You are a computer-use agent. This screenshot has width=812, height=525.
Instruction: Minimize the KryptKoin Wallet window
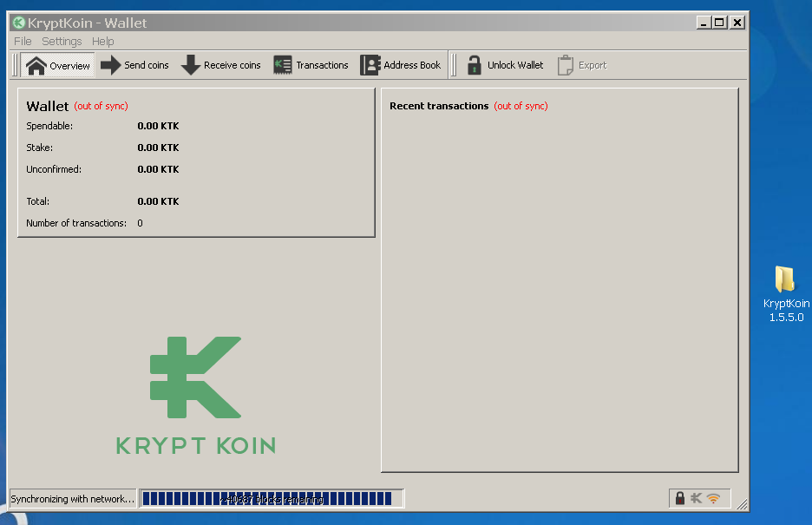tap(704, 23)
